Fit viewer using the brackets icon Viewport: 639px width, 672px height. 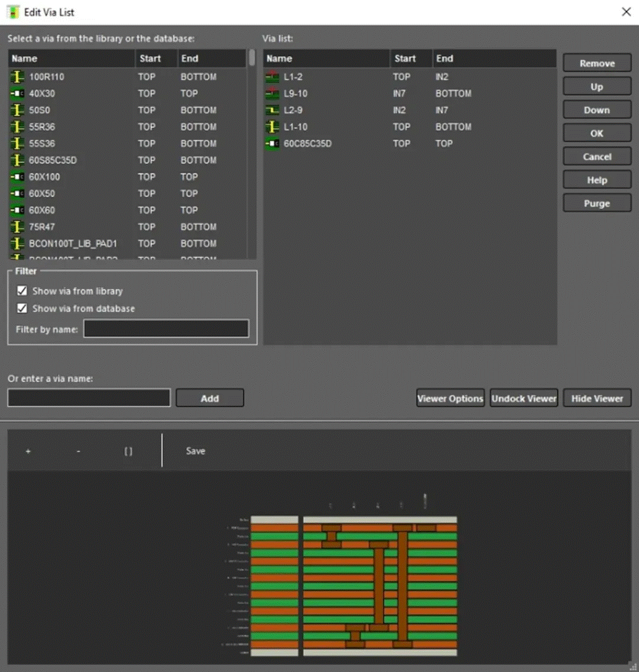(x=128, y=451)
